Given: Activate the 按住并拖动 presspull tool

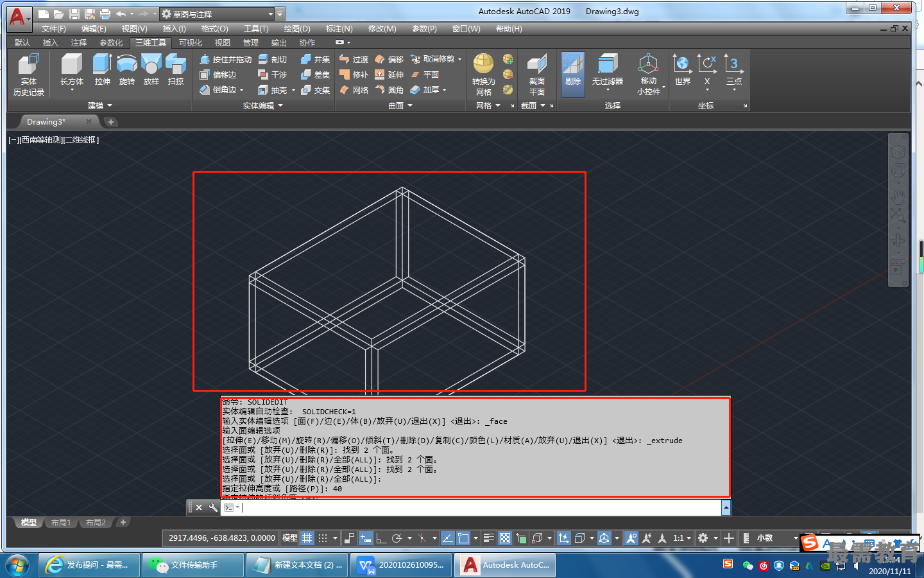Looking at the screenshot, I should point(225,59).
